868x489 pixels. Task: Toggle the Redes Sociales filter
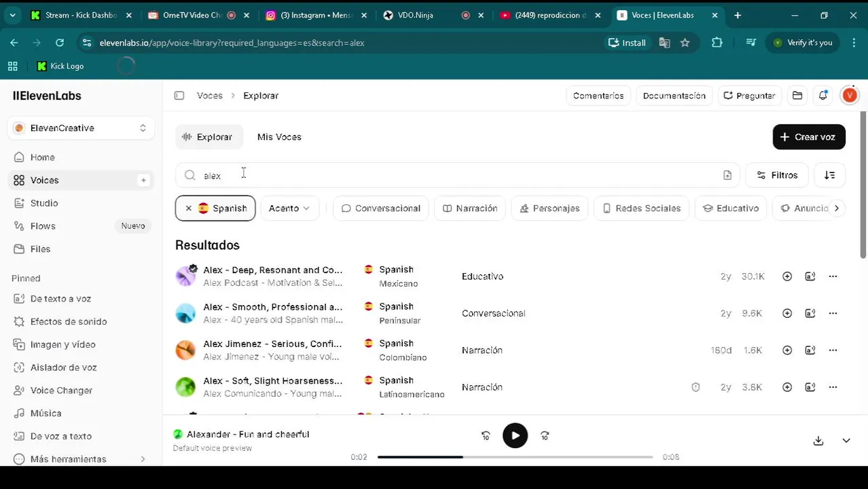(x=642, y=209)
